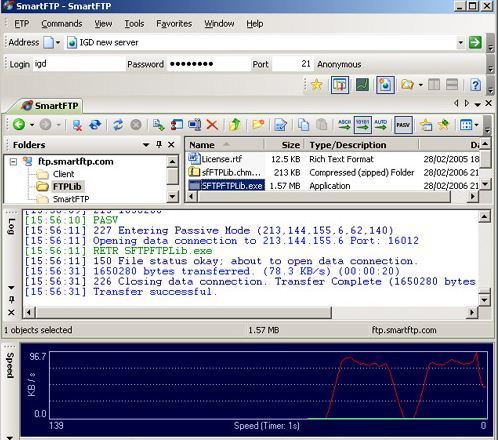Click the Help question mark icon
498x440 pixels.
(x=476, y=85)
